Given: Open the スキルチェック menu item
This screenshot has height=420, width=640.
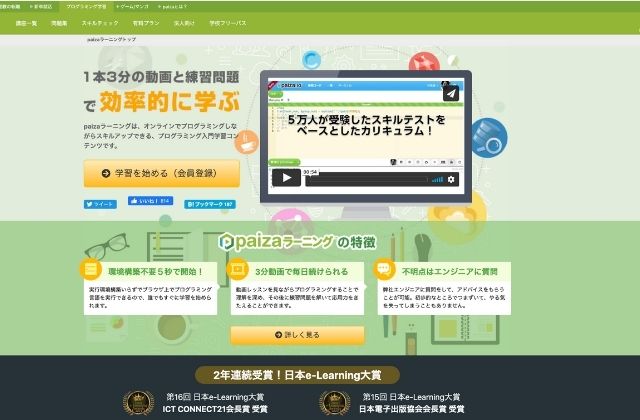Looking at the screenshot, I should [x=100, y=23].
